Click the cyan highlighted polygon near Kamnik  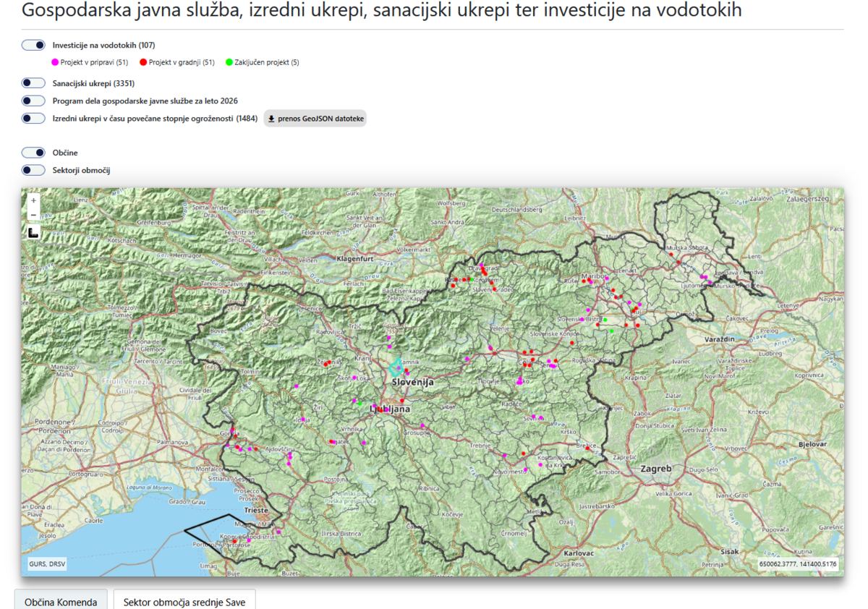[x=396, y=368]
